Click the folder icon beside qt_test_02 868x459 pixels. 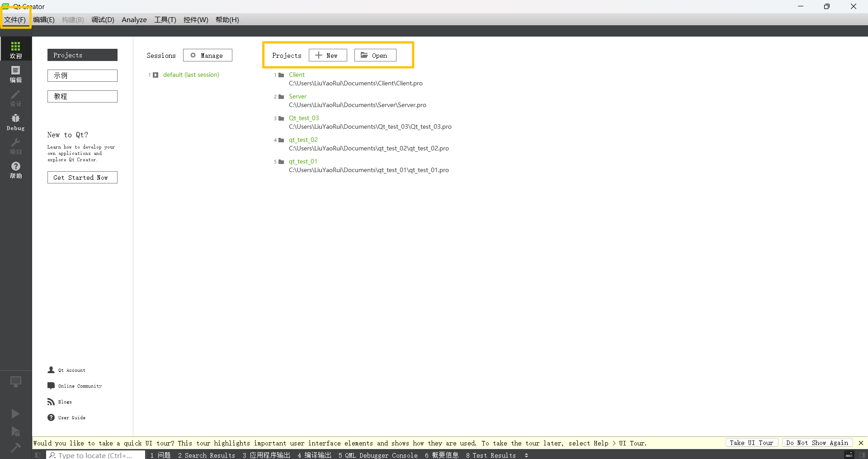(x=281, y=140)
